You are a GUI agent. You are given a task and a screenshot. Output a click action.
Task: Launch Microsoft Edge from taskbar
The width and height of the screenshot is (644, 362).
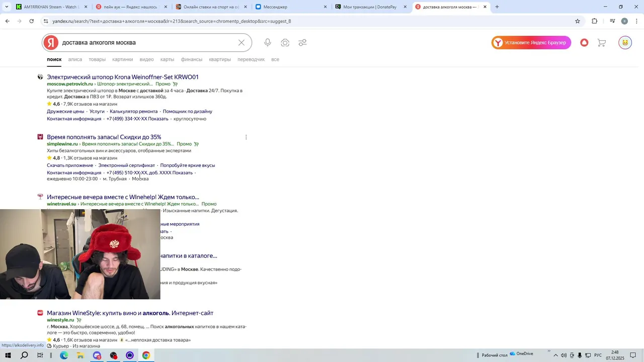click(64, 355)
